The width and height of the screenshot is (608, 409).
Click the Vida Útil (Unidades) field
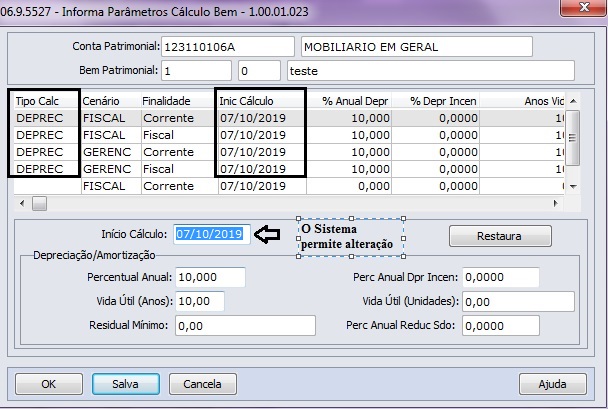518,302
